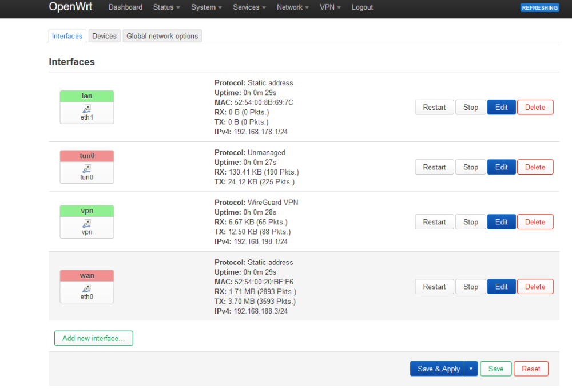Viewport: 572px width, 392px height.
Task: Click the green vpn interface header
Action: (87, 211)
